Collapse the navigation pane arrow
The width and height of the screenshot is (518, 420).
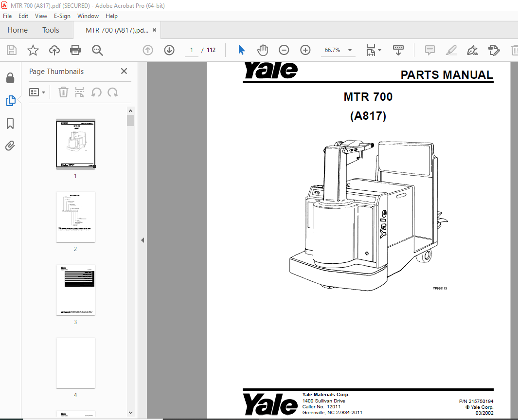(143, 240)
